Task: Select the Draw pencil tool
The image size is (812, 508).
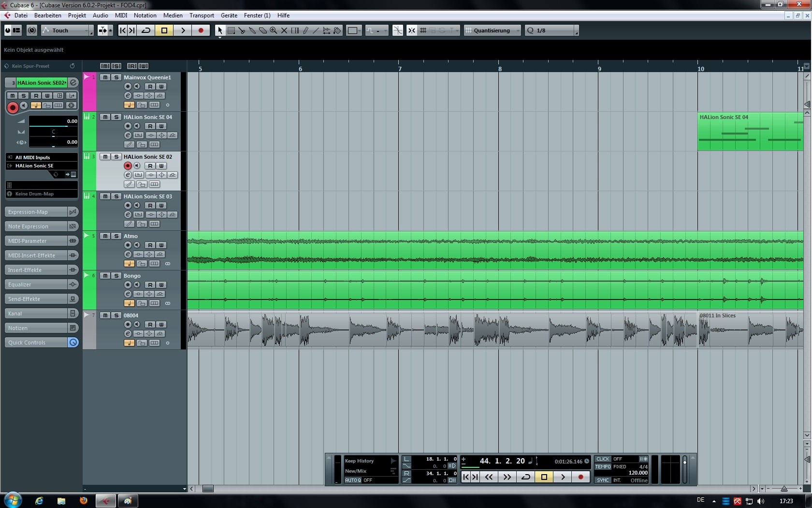Action: point(305,30)
